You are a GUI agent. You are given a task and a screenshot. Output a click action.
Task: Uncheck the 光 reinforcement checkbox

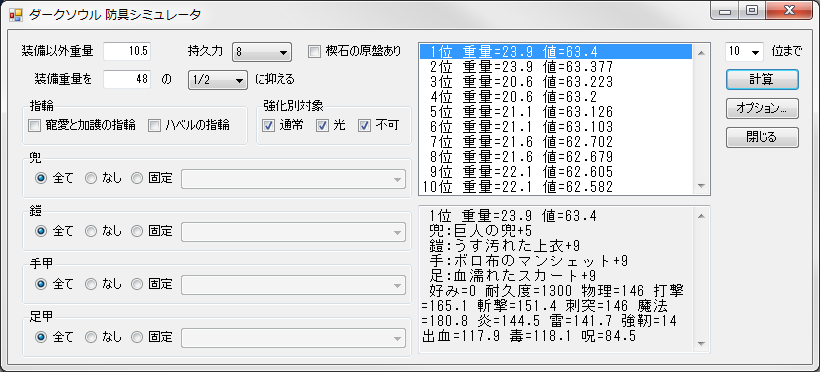pyautogui.click(x=323, y=126)
